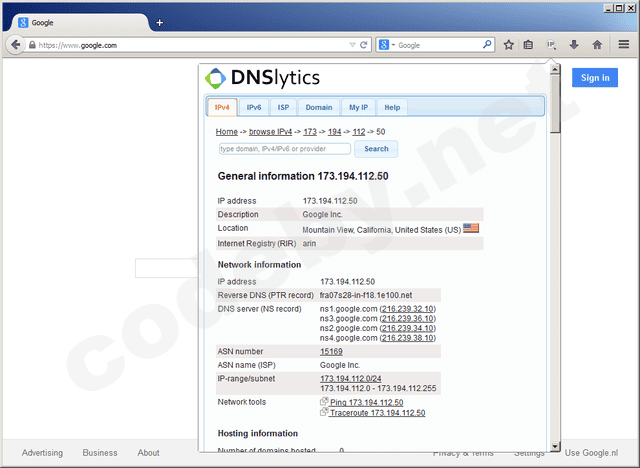
Task: Click the 194 breadcrumb link
Action: pyautogui.click(x=334, y=132)
